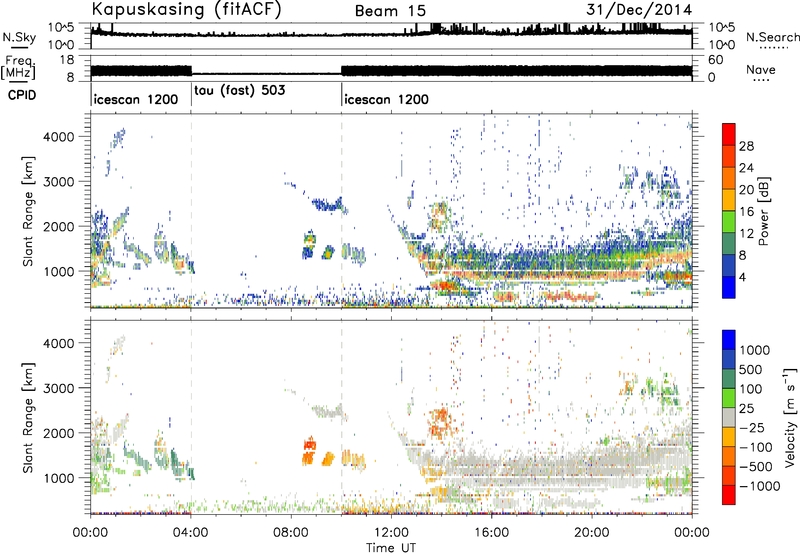Image resolution: width=800 pixels, height=554 pixels.
Task: Click the red bottom of the Velocity colorbar
Action: (729, 495)
